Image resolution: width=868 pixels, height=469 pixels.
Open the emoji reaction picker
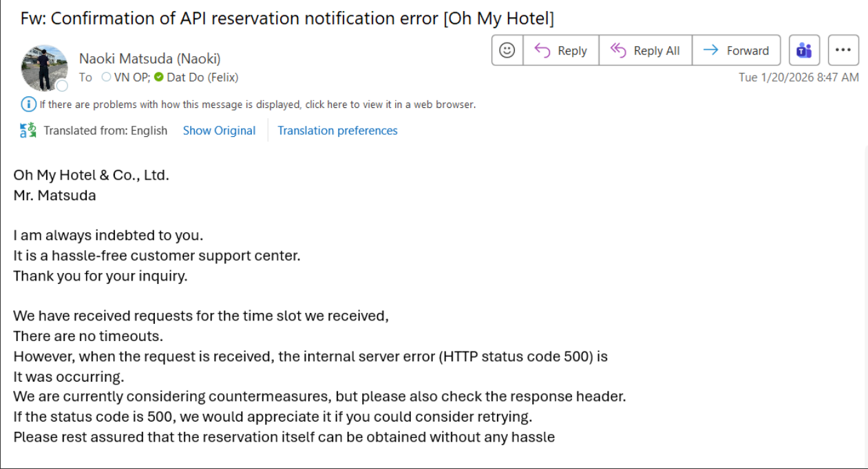pos(507,50)
